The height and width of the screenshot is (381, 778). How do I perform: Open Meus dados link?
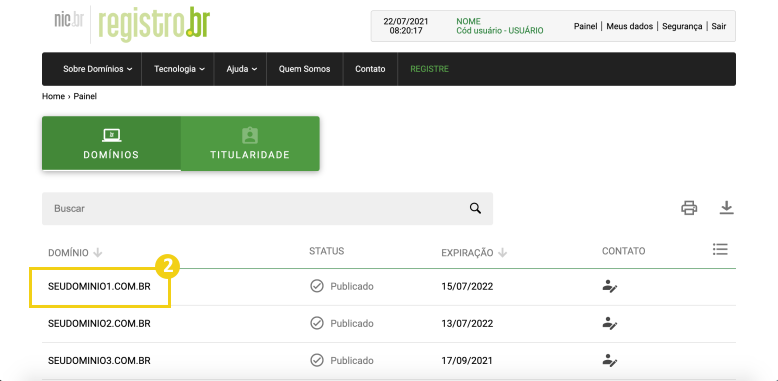coord(630,26)
